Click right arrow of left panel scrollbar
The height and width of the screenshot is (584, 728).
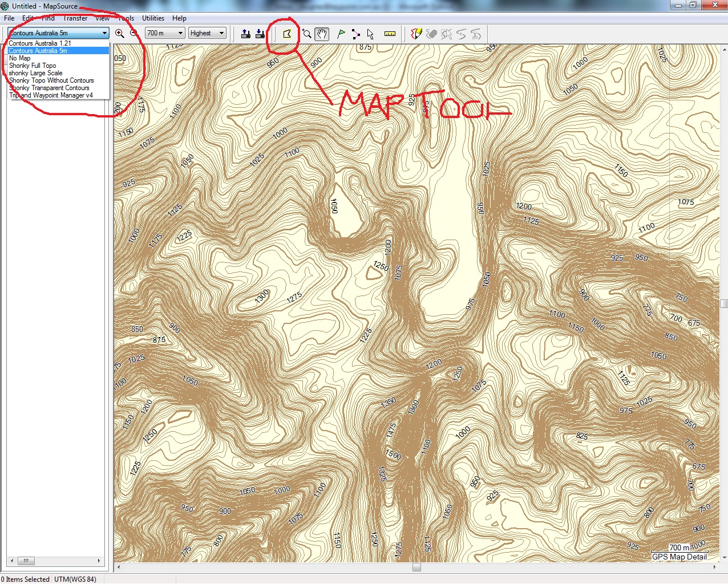point(99,561)
